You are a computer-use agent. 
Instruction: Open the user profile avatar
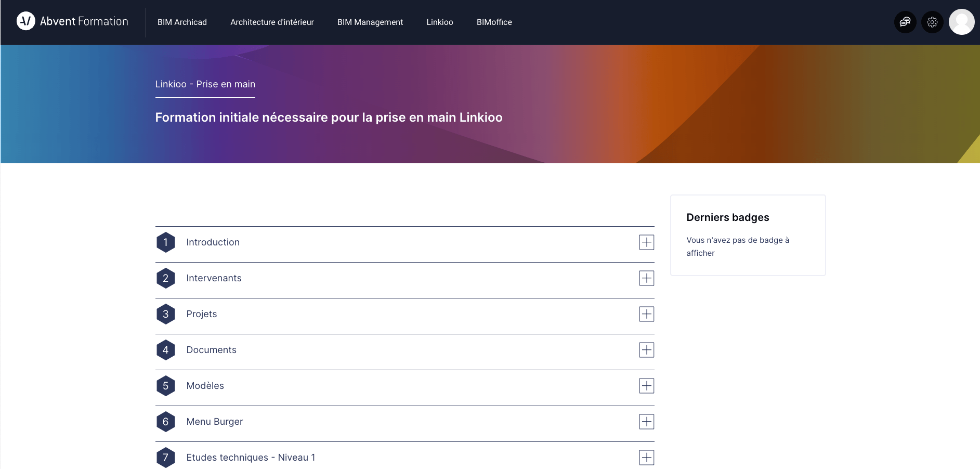962,22
